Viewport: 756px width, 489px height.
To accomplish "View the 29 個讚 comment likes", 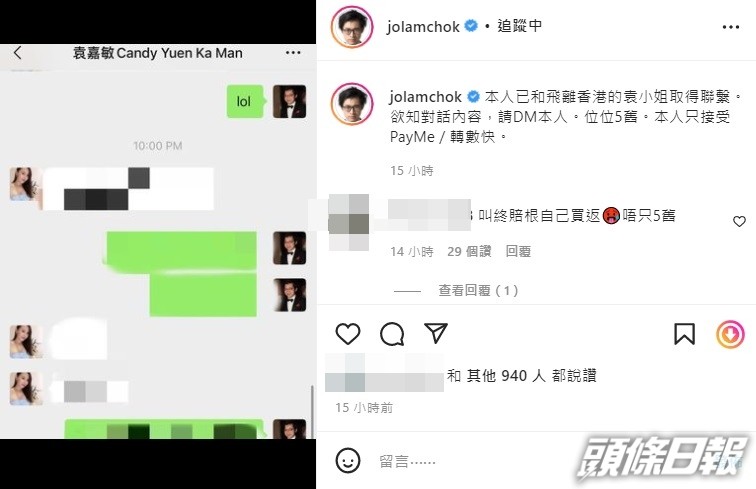I will tap(469, 251).
